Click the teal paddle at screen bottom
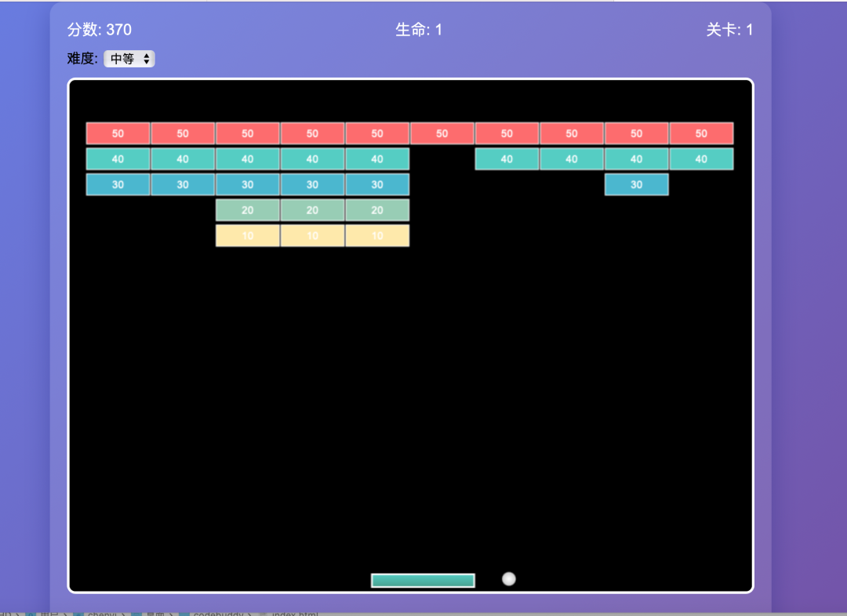This screenshot has height=616, width=847. [423, 579]
